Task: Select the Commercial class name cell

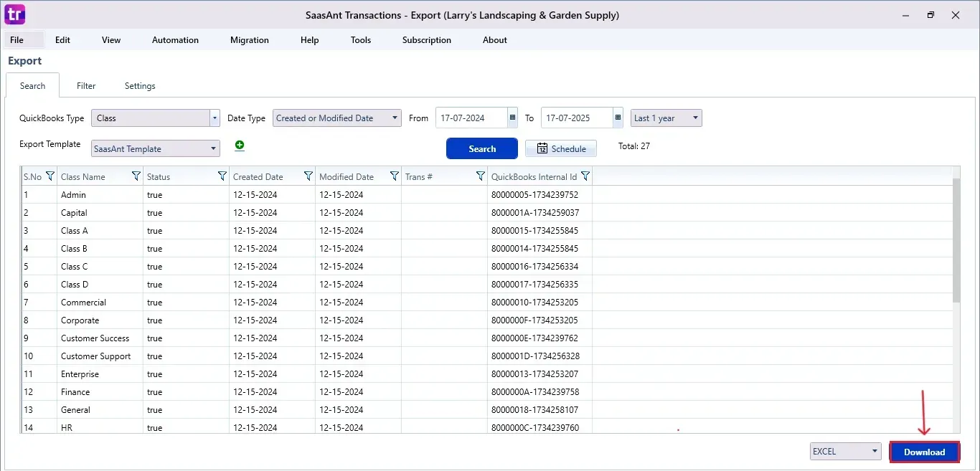Action: coord(100,303)
